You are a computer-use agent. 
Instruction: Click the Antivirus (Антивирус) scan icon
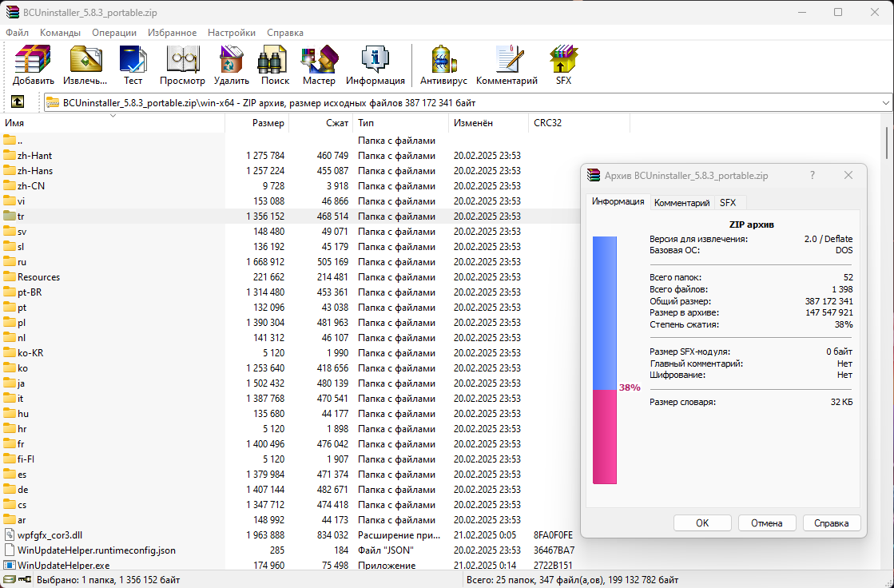pos(443,66)
